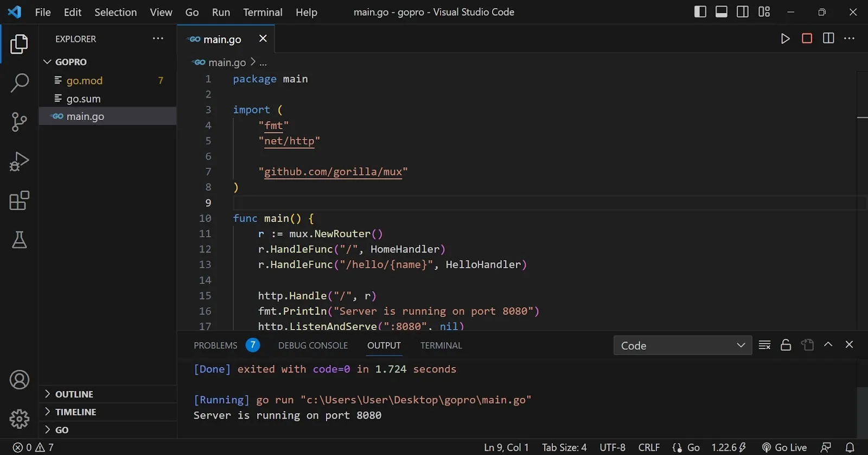Place cursor on the github.com/gorilla/mux import
Screen dimensions: 868x455
[x=333, y=172]
